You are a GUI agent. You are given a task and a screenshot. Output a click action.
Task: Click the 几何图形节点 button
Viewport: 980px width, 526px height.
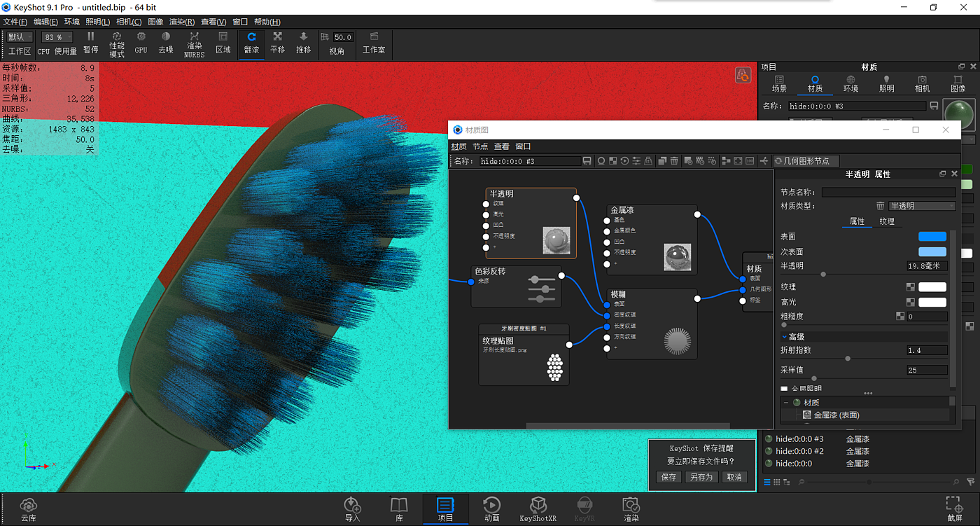point(806,161)
